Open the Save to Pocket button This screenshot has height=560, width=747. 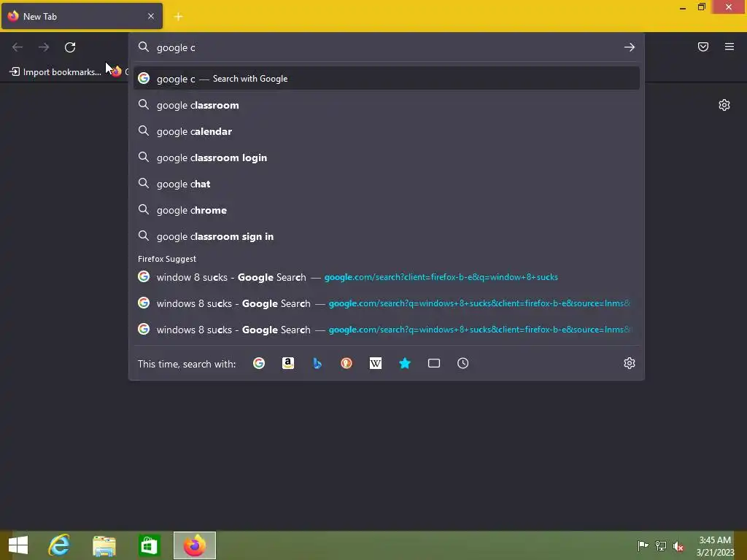[703, 47]
